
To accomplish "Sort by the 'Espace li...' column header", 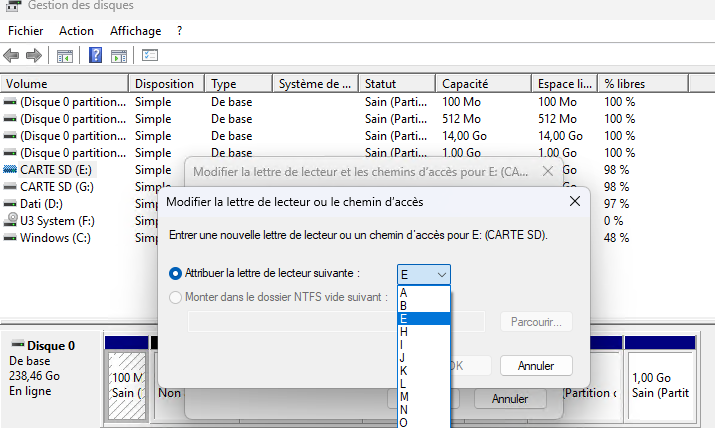I will 565,84.
